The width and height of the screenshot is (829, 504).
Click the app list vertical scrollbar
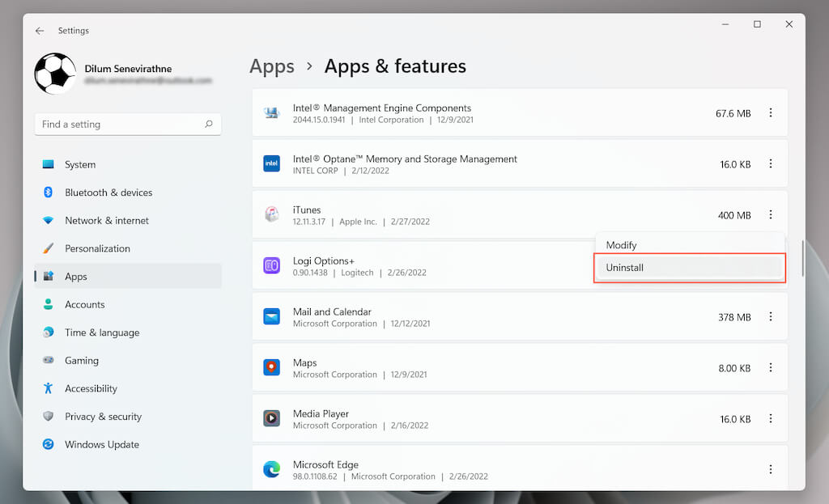(x=802, y=259)
